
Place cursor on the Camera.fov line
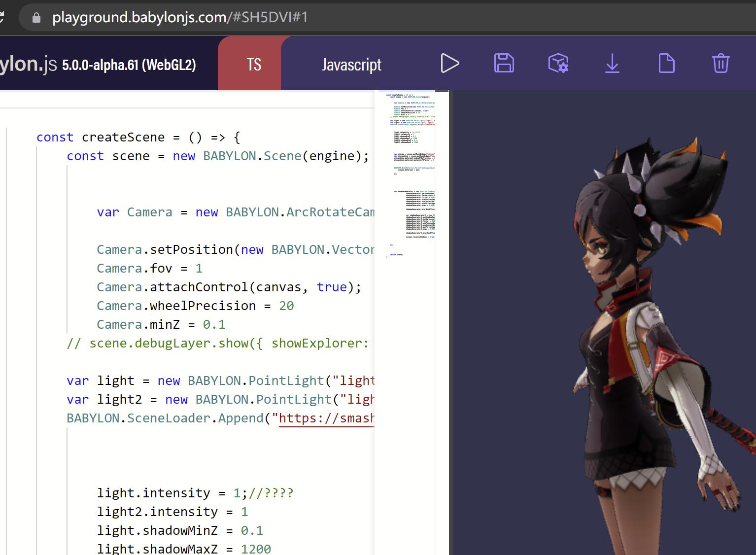pos(148,268)
